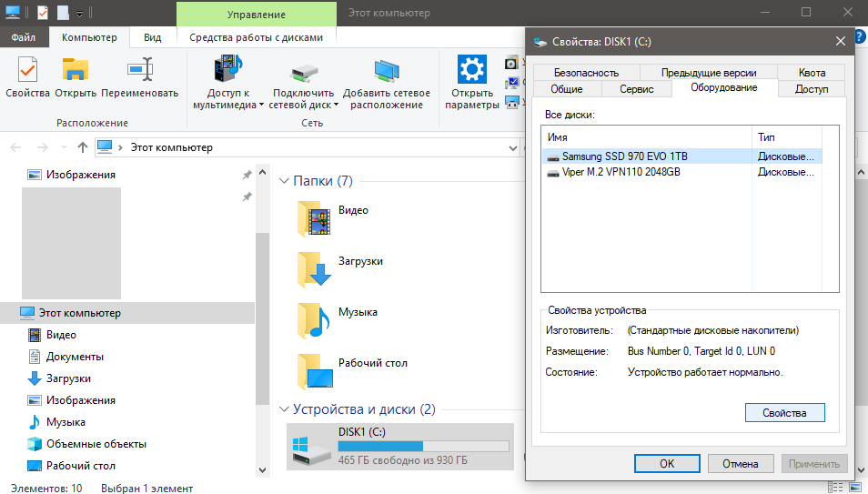
Task: Click quick access new document icon
Action: coord(63,12)
